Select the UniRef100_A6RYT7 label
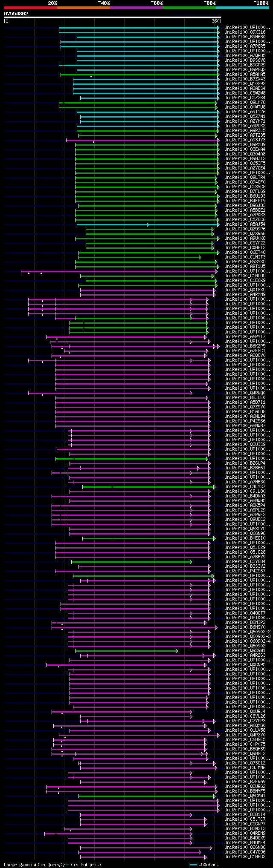Viewport: 273px width, 868px height. click(245, 336)
